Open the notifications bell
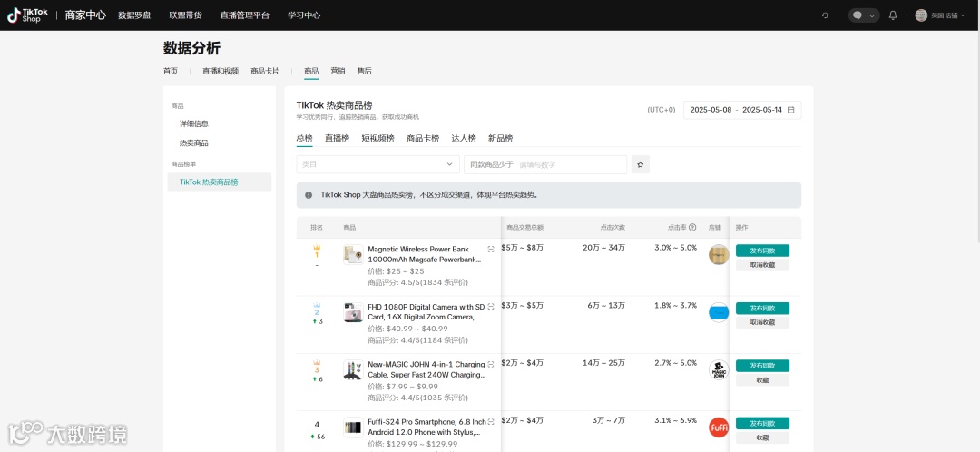 [893, 15]
